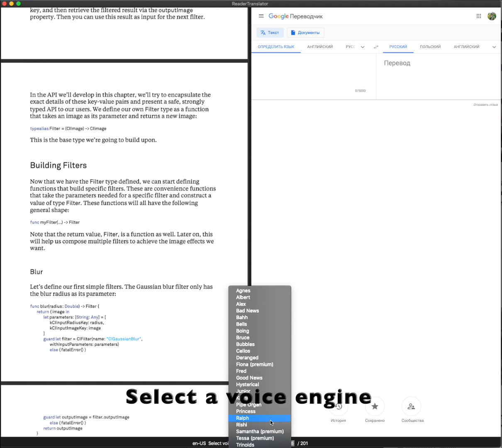Click the Google Переводчик logo

pos(295,16)
